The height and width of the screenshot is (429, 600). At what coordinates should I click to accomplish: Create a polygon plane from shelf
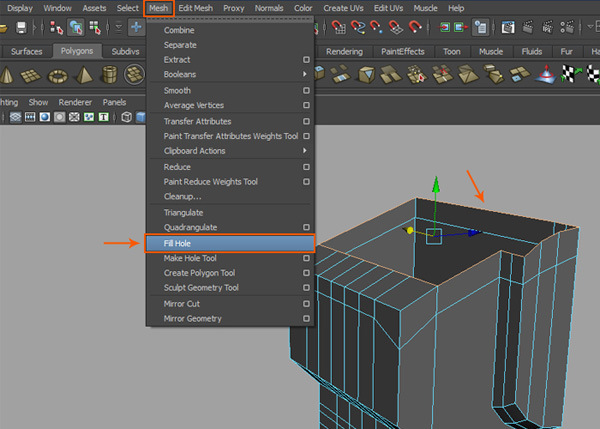(x=31, y=76)
